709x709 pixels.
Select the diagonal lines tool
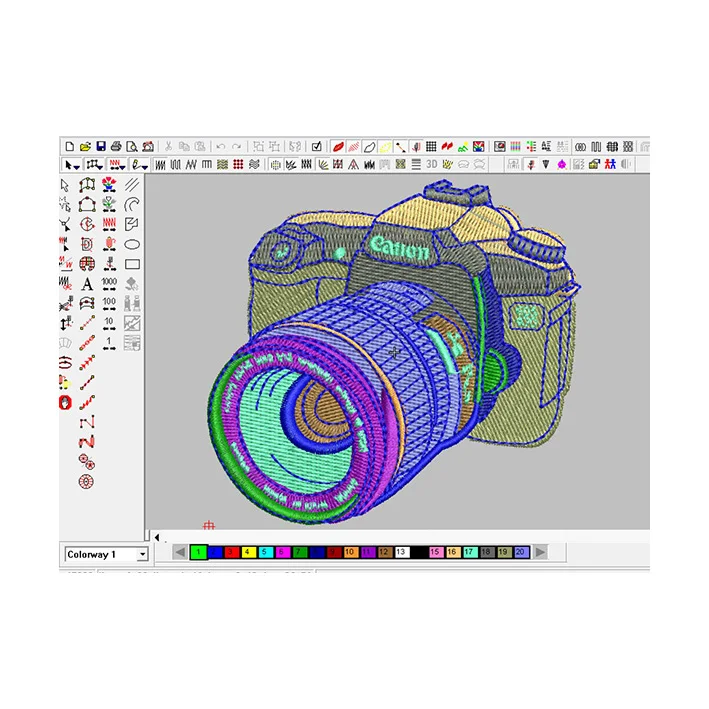pyautogui.click(x=132, y=185)
